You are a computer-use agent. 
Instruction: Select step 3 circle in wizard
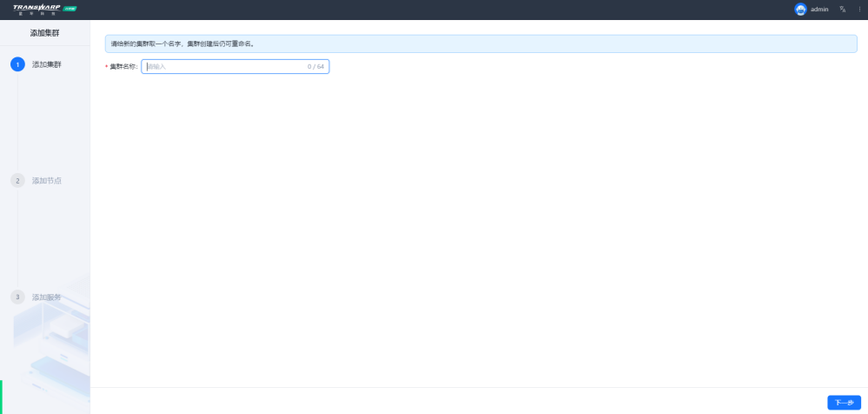(17, 297)
